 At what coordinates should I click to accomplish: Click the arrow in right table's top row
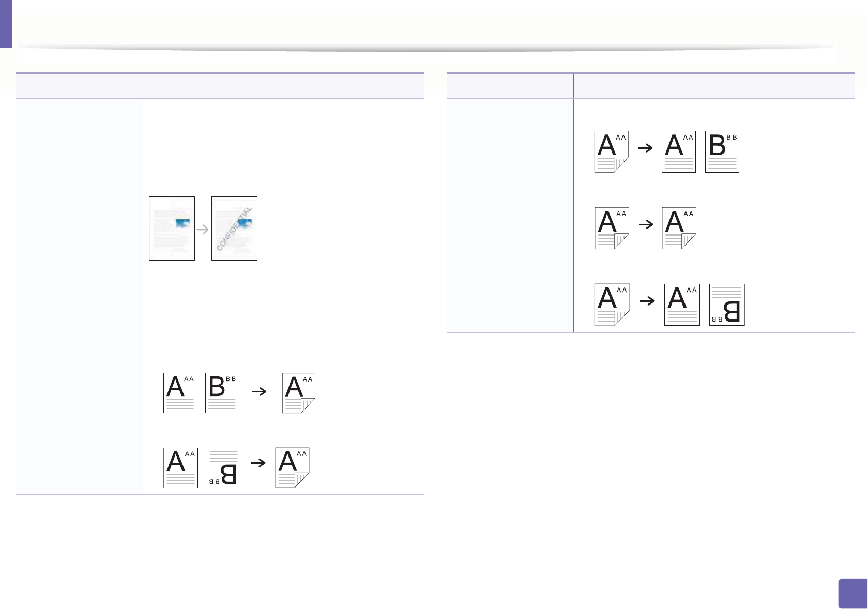click(646, 148)
